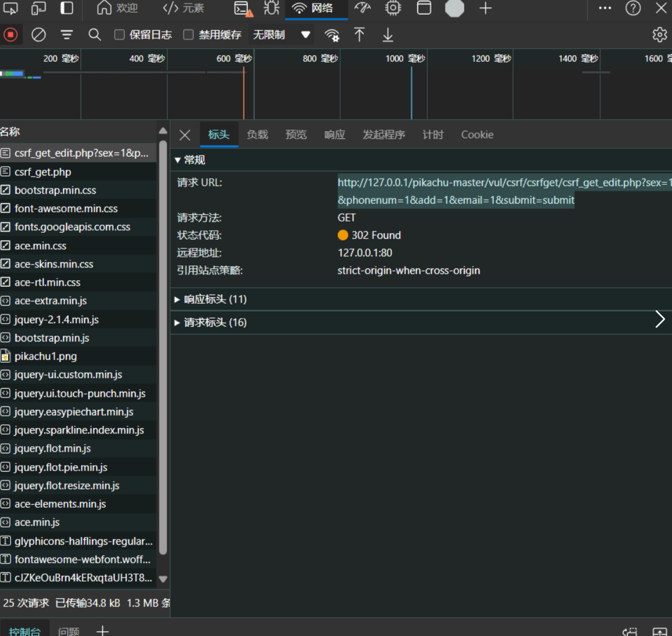
Task: Close the request details pane
Action: tap(185, 135)
